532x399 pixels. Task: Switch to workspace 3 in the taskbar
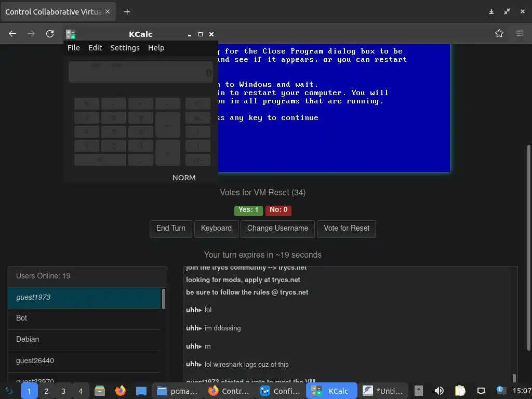point(63,391)
